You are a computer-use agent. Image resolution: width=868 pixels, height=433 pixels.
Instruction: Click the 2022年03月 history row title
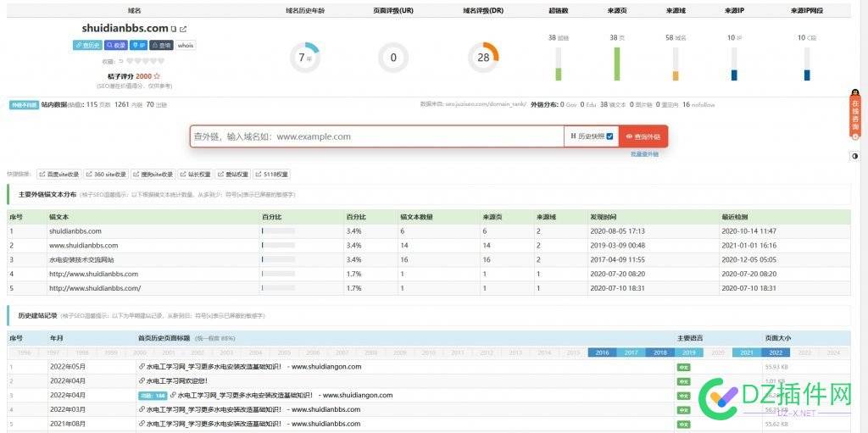tap(253, 410)
